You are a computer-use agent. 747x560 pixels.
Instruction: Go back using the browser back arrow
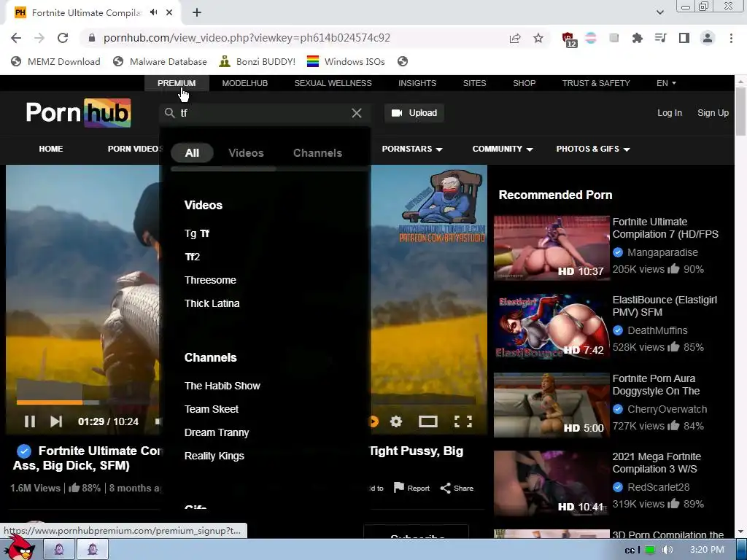[x=16, y=38]
